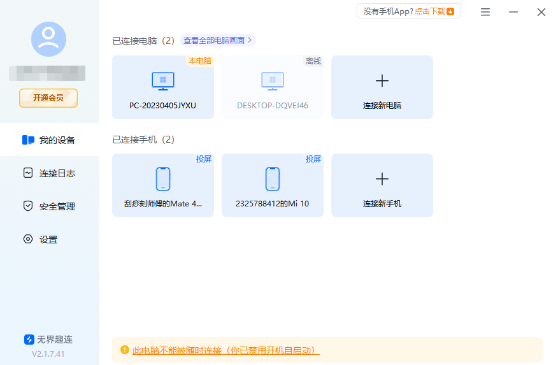Minimize the window

coord(513,12)
